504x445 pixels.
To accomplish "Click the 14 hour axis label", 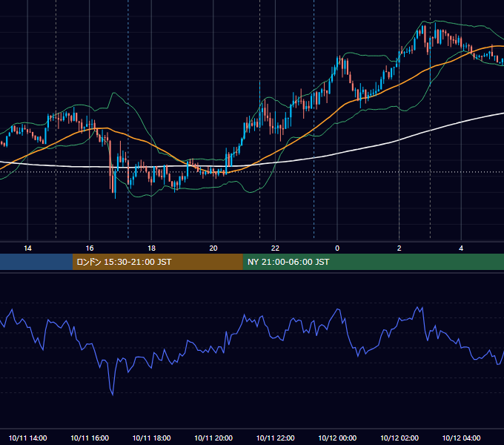I will (27, 248).
